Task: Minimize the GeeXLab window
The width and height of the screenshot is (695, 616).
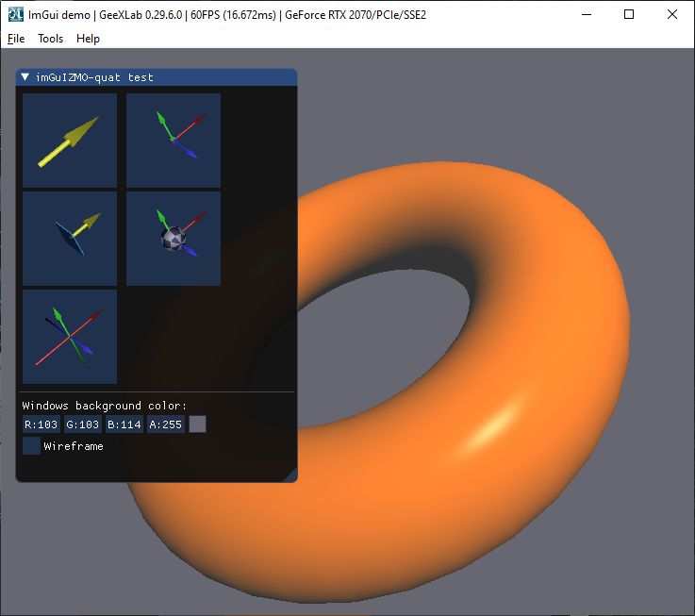Action: point(587,15)
